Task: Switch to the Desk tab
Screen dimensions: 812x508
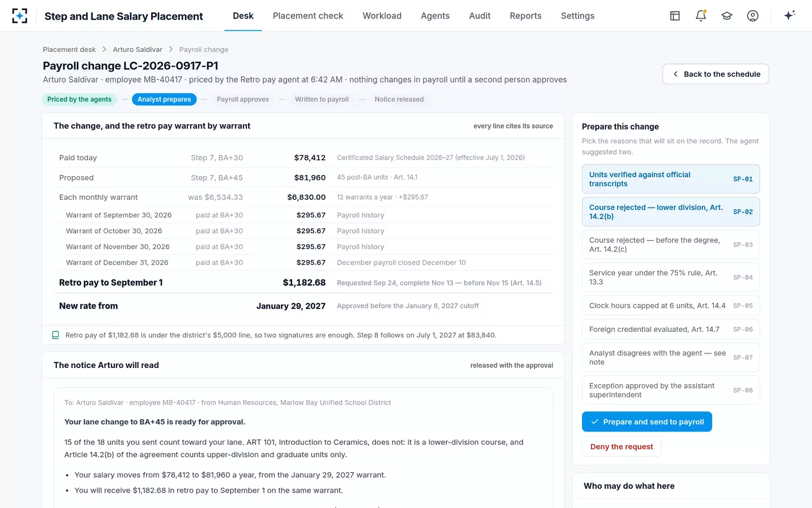Action: 243,16
